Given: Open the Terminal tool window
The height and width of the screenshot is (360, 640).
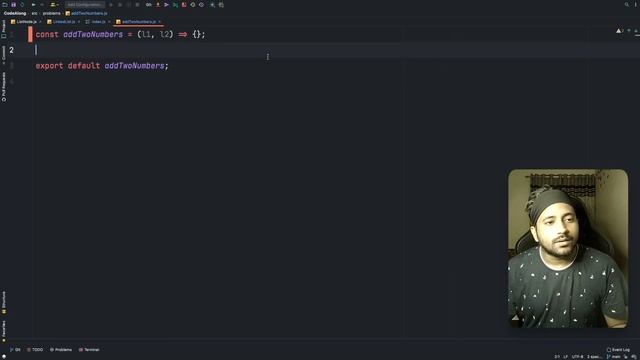Looking at the screenshot, I should click(x=89, y=350).
